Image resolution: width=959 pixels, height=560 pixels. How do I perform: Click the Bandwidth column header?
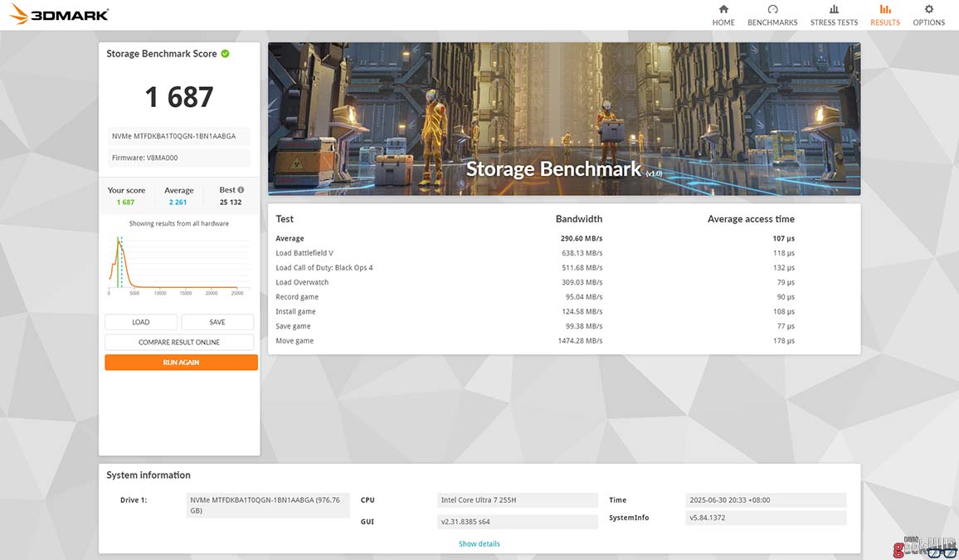[x=578, y=219]
